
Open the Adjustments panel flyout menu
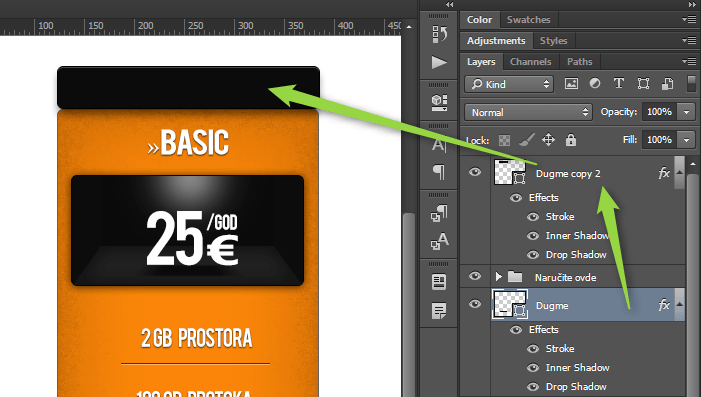click(x=689, y=40)
